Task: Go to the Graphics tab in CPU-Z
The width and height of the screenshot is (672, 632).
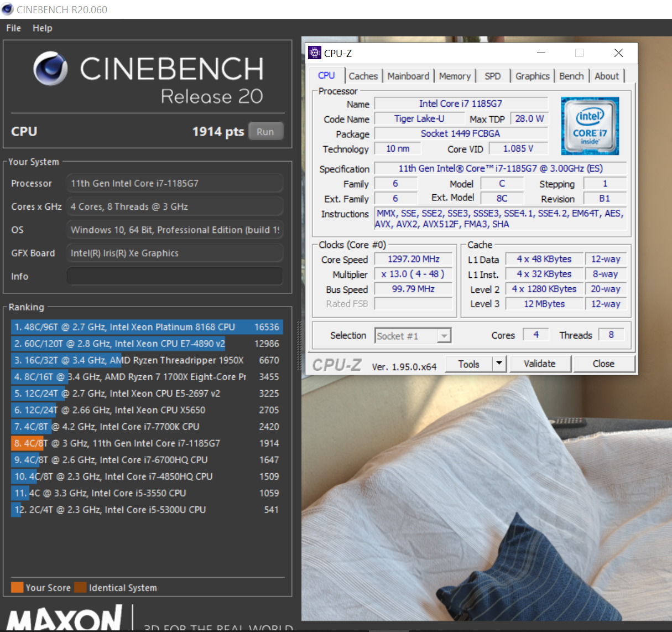Action: tap(533, 76)
